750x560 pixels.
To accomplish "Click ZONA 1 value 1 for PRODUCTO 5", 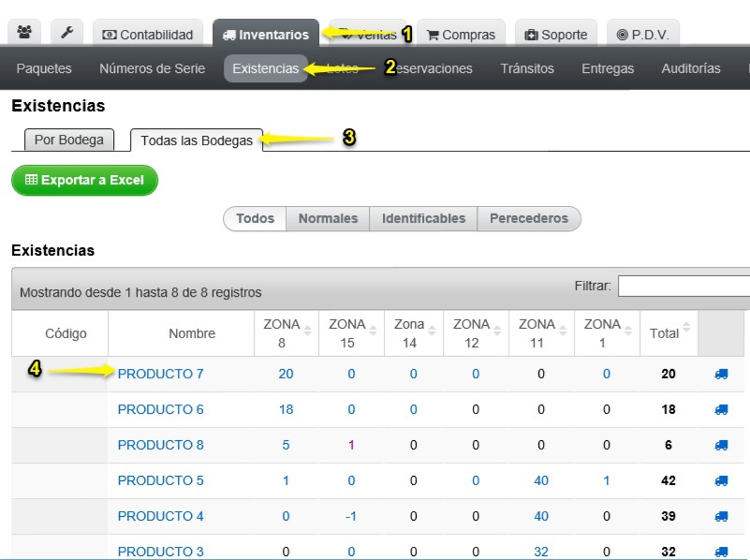I will pyautogui.click(x=607, y=480).
